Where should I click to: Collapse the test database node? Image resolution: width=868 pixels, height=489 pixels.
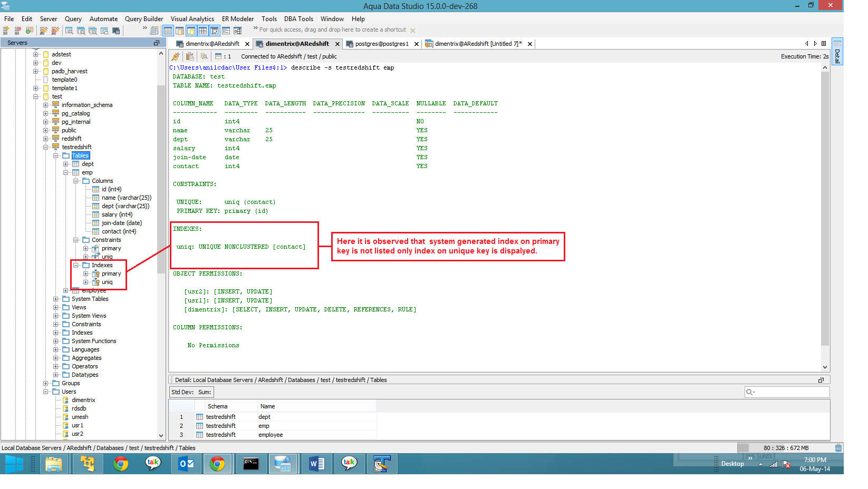point(36,96)
